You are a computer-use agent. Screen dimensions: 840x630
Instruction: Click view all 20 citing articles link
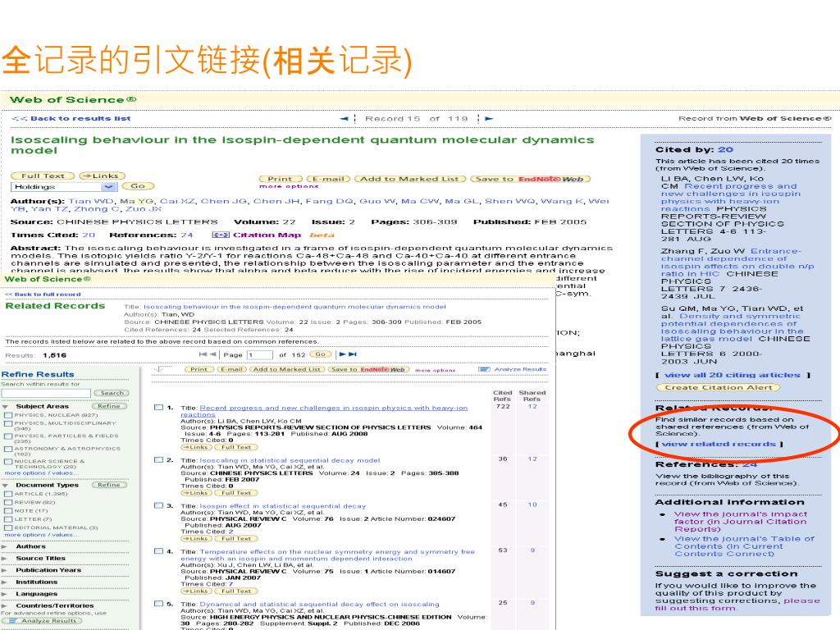(733, 375)
